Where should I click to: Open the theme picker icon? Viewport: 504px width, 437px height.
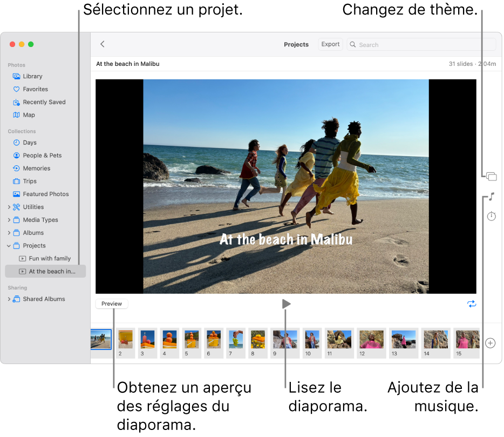(x=491, y=176)
